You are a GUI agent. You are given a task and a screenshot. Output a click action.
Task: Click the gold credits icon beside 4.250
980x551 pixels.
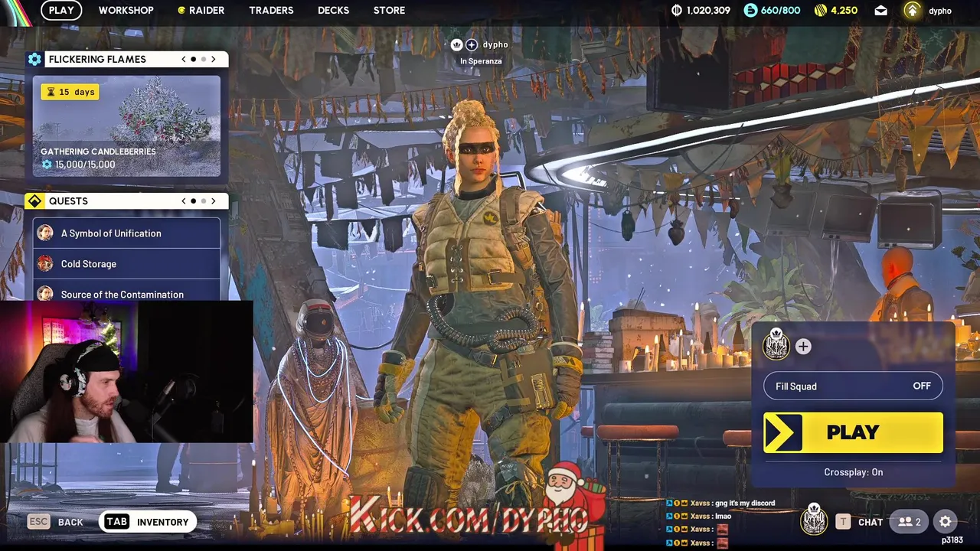[x=821, y=10]
